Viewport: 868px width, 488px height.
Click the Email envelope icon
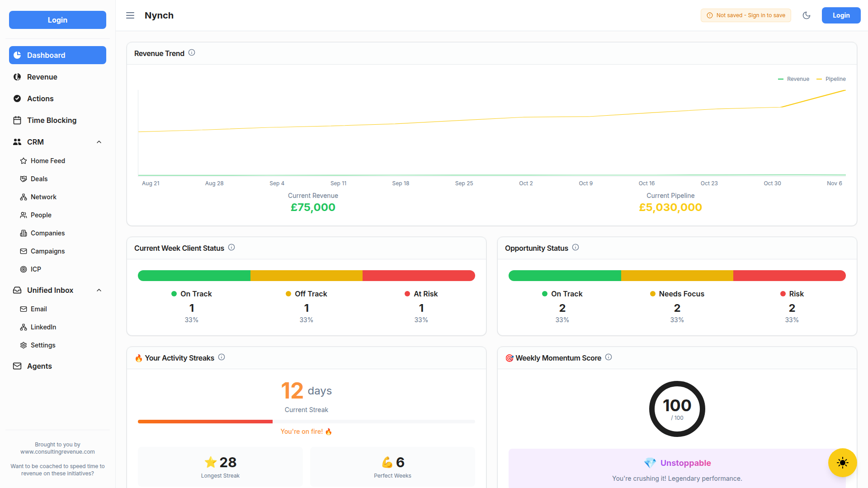tap(24, 309)
